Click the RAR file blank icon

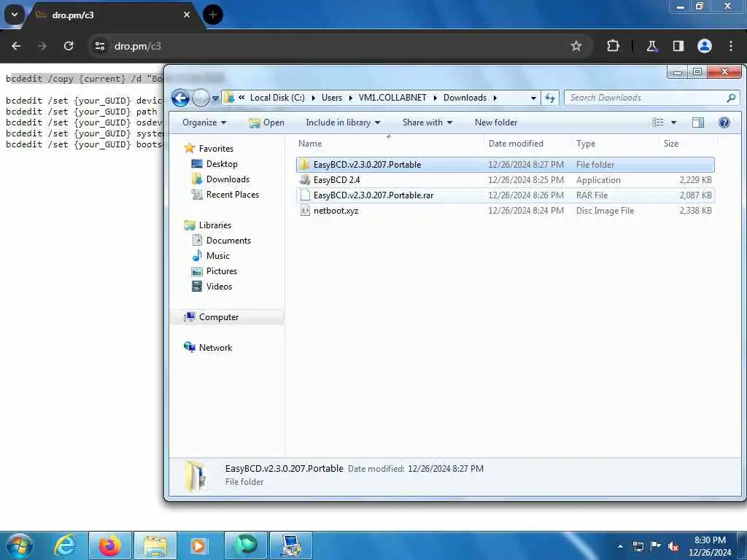305,195
